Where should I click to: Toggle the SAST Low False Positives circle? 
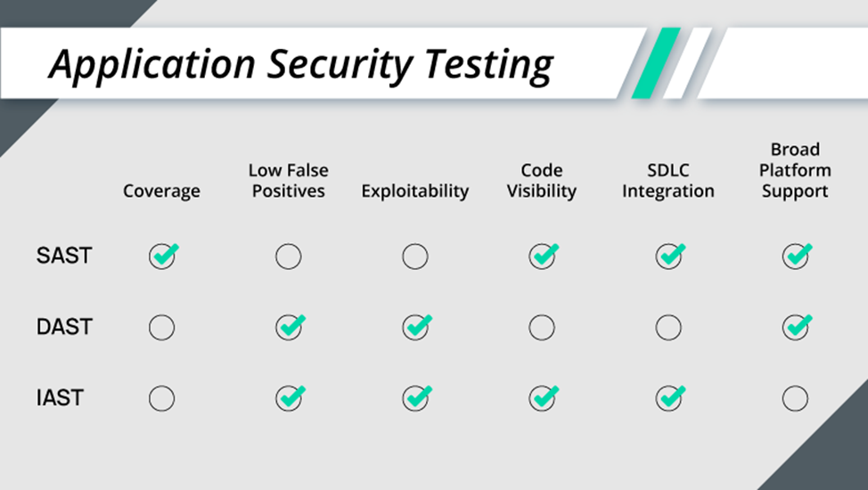pyautogui.click(x=288, y=257)
